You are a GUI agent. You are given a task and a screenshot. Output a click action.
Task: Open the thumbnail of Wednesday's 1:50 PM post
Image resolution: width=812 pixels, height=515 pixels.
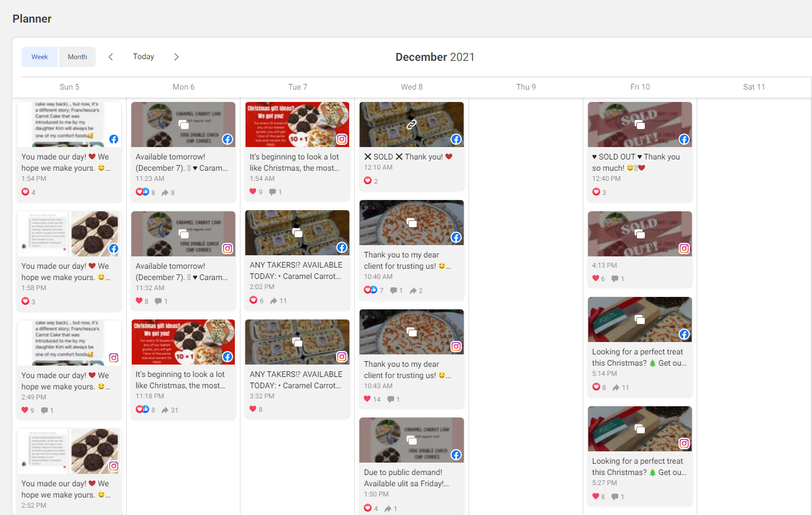coord(412,440)
